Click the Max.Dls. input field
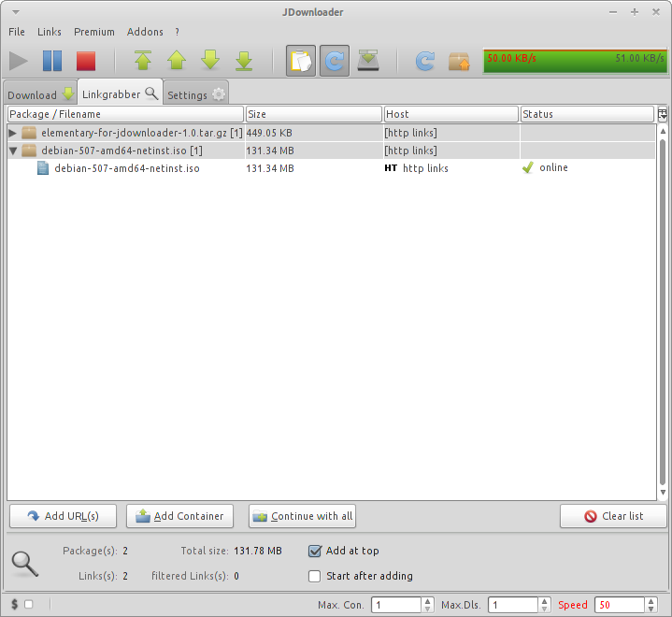Viewport: 672px width, 617px height. coord(513,605)
